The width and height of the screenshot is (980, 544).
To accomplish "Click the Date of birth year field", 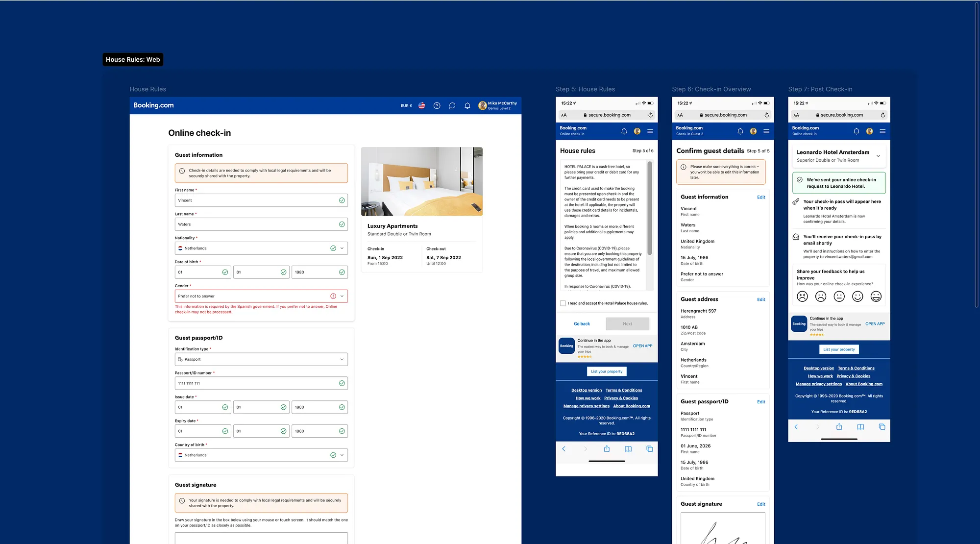I will 320,272.
